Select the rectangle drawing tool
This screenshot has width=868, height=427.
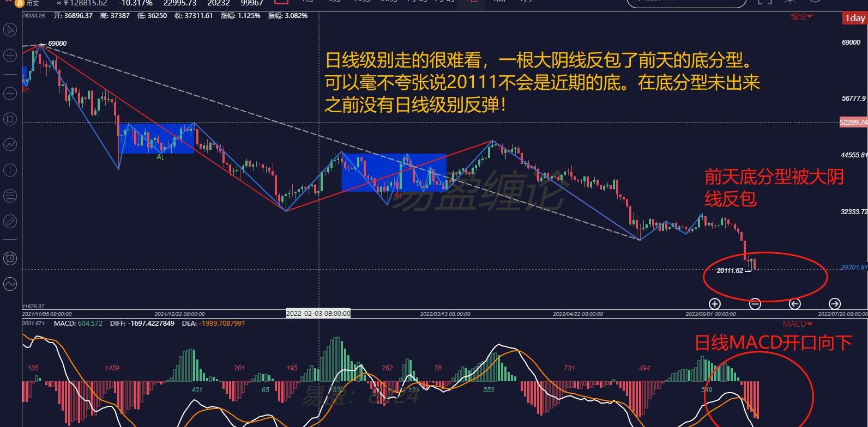pyautogui.click(x=10, y=119)
